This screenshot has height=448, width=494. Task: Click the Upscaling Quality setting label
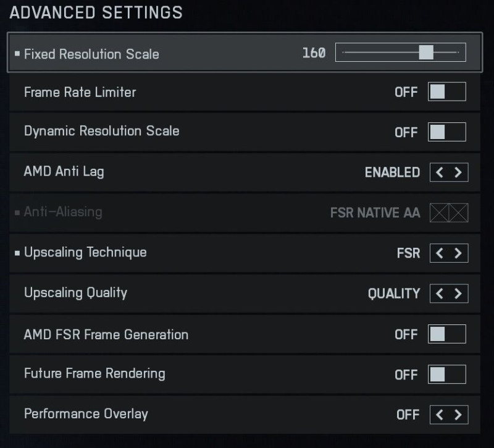pos(75,292)
